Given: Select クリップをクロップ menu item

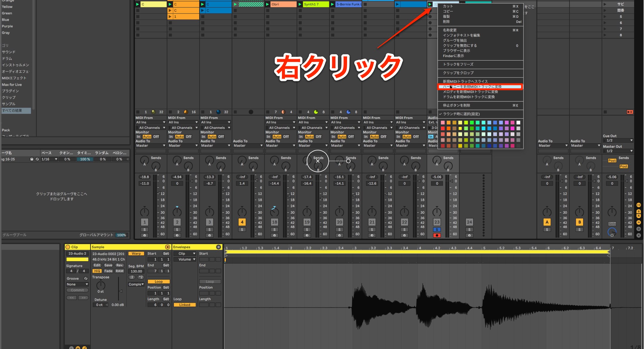Looking at the screenshot, I should pos(480,73).
